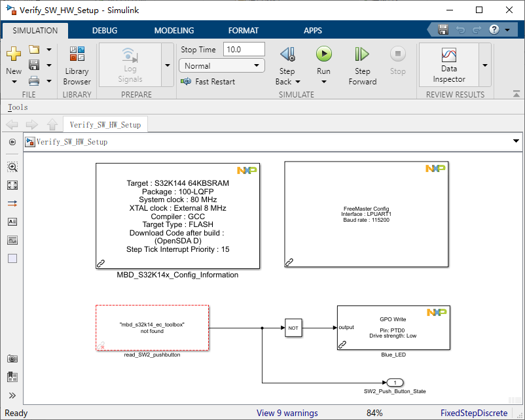Switch to the FORMAT tab
Screen dimensions: 525x420
click(244, 31)
